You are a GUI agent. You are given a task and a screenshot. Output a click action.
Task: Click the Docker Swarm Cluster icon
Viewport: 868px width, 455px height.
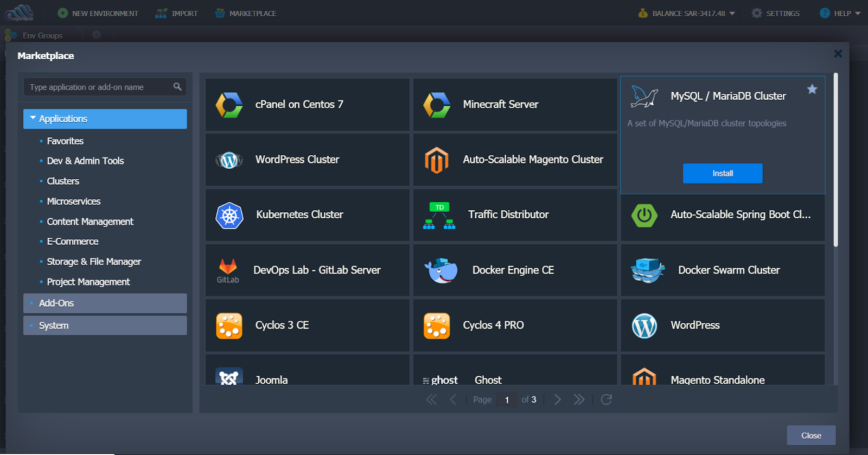coord(648,270)
